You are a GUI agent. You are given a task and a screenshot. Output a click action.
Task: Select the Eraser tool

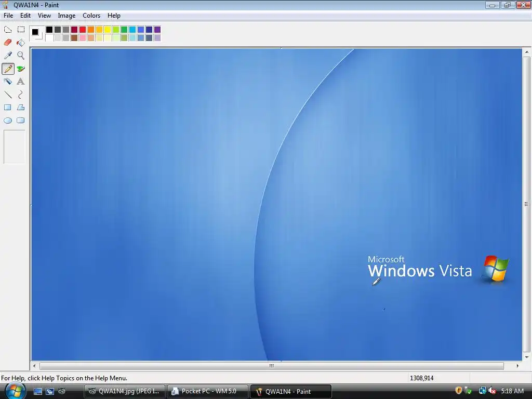(x=8, y=43)
